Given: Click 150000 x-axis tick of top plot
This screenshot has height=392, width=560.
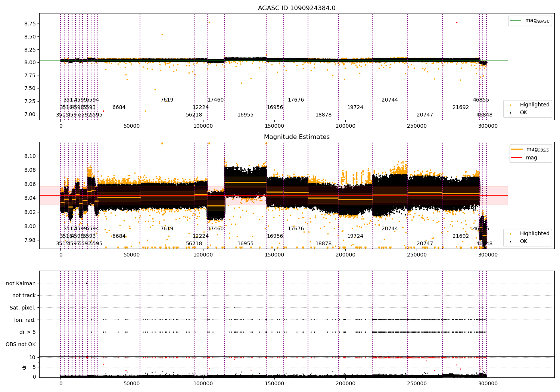Looking at the screenshot, I should [x=274, y=126].
